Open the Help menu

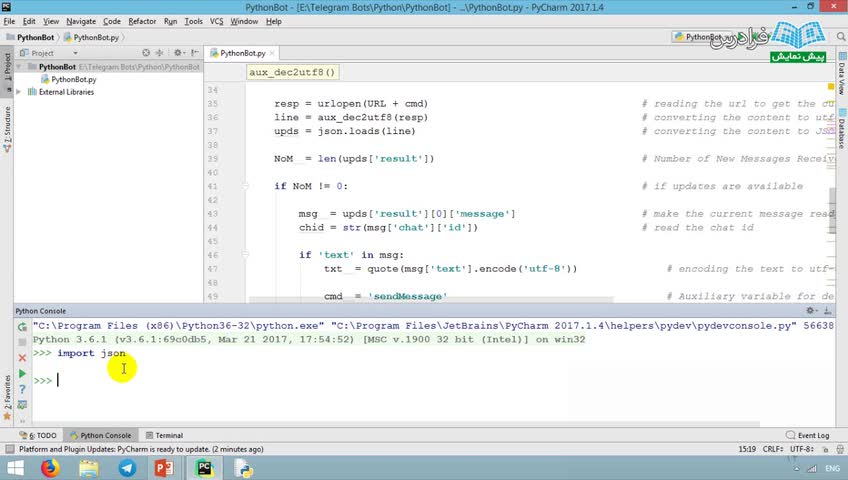tap(274, 21)
